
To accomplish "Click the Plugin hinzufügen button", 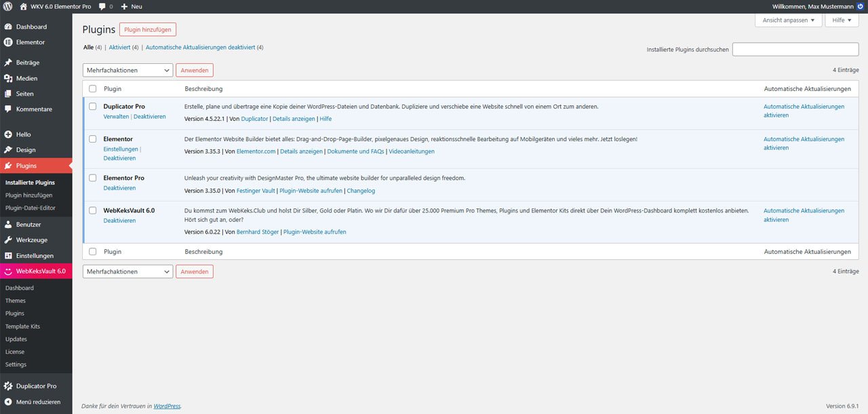I will point(147,30).
